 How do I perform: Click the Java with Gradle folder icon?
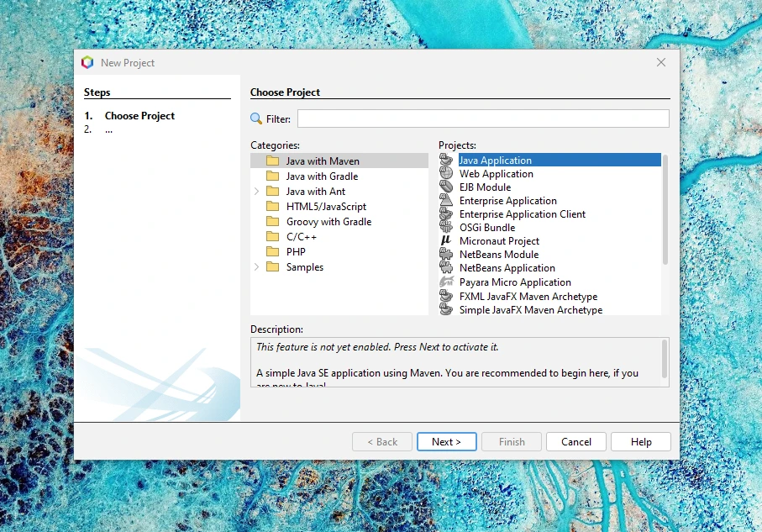(x=273, y=176)
